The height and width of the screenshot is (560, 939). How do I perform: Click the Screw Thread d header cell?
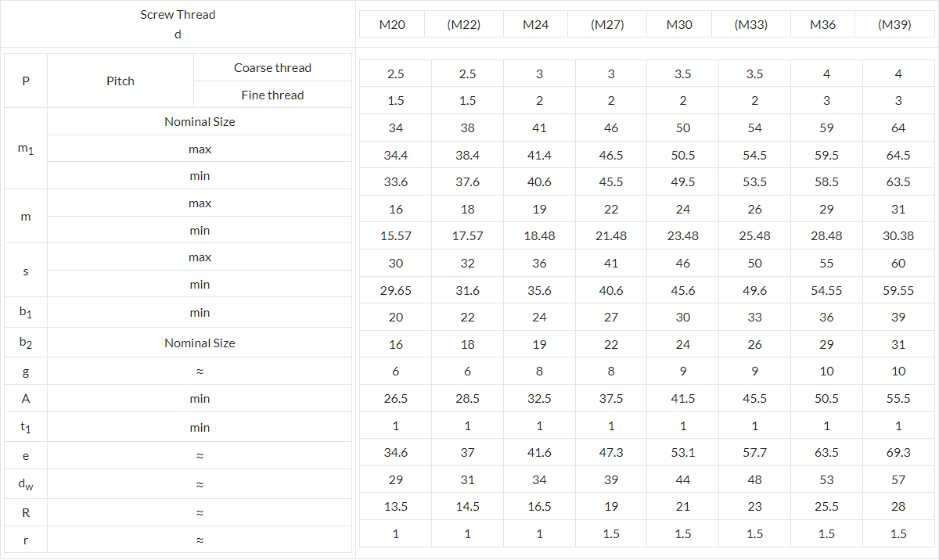[x=178, y=24]
